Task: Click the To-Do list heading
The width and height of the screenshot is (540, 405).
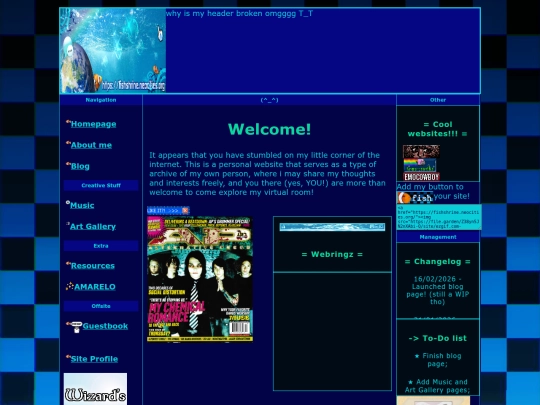Action: [437, 338]
